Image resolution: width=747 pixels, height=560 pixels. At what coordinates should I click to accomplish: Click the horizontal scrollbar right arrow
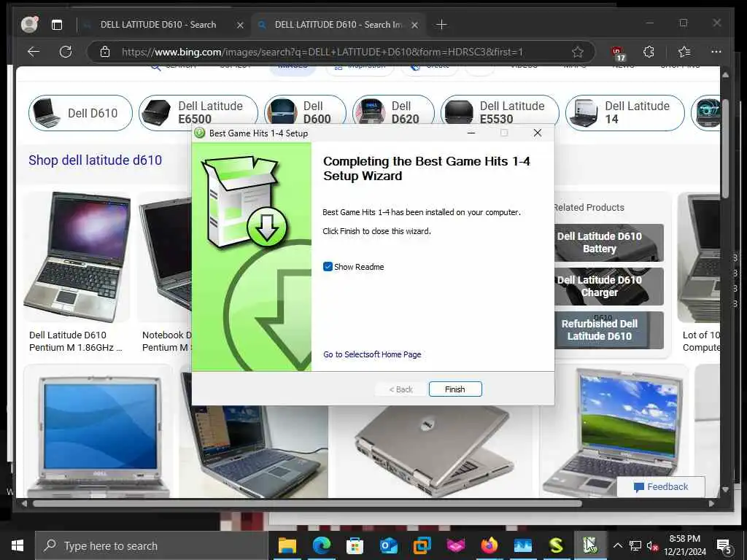pyautogui.click(x=711, y=503)
